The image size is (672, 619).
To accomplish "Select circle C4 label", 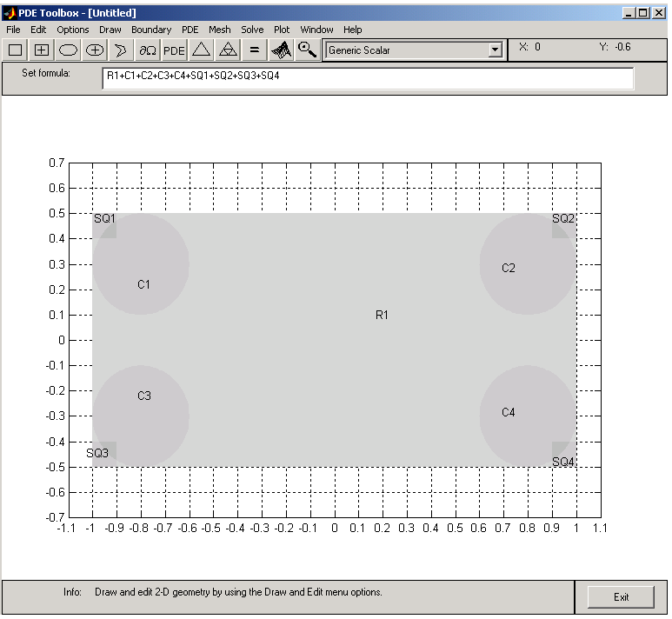I will tap(509, 412).
